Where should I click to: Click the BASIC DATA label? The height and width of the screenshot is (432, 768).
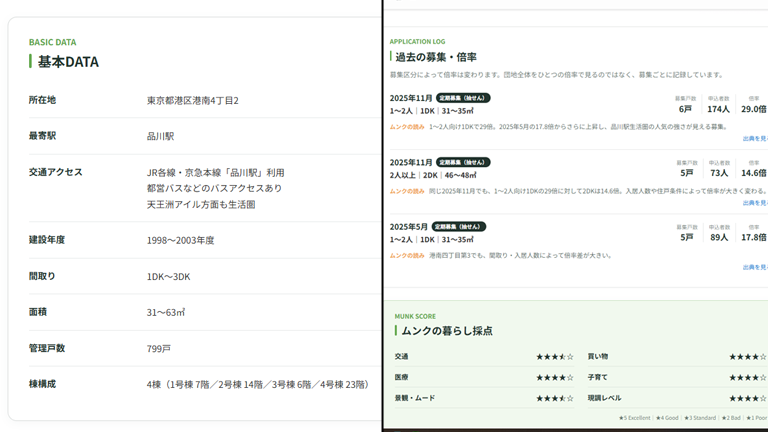pyautogui.click(x=52, y=42)
